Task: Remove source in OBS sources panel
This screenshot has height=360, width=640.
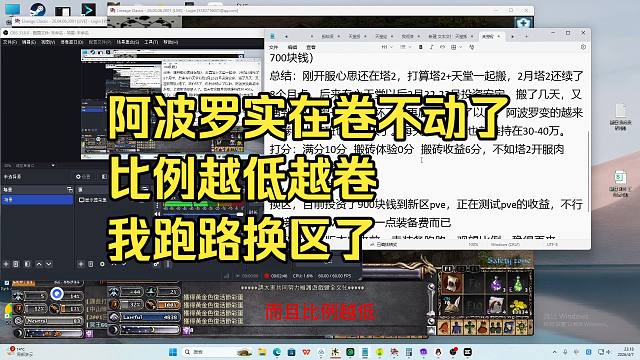Action: coord(91,264)
